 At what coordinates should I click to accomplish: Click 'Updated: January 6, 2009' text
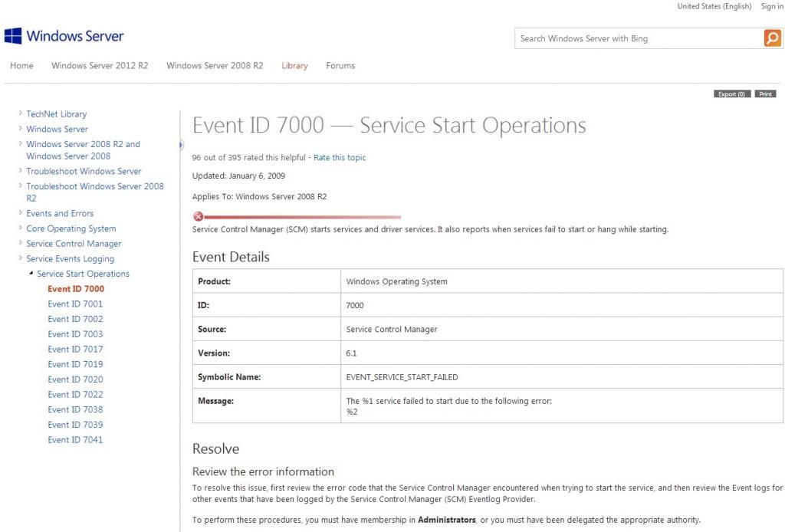coord(239,176)
